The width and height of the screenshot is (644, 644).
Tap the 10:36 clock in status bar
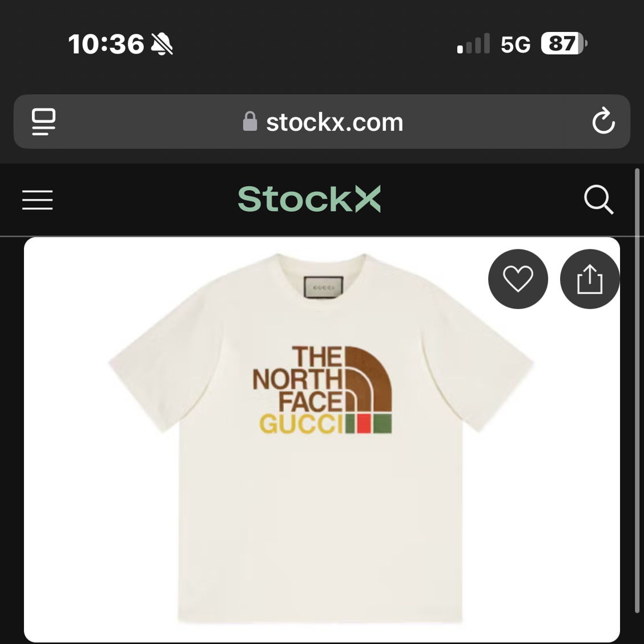106,45
